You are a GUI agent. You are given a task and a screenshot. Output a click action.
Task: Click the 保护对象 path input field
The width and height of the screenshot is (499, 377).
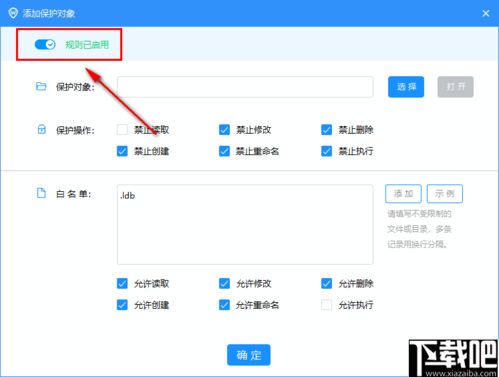point(245,87)
